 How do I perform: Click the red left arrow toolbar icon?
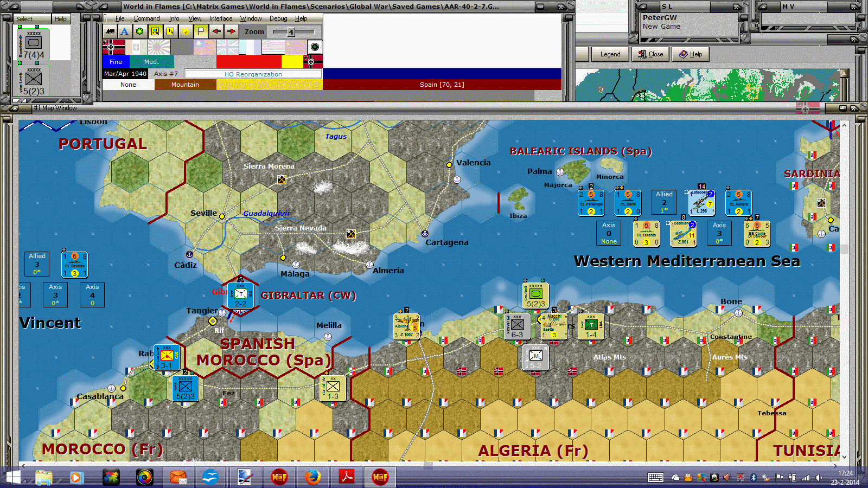[x=216, y=31]
